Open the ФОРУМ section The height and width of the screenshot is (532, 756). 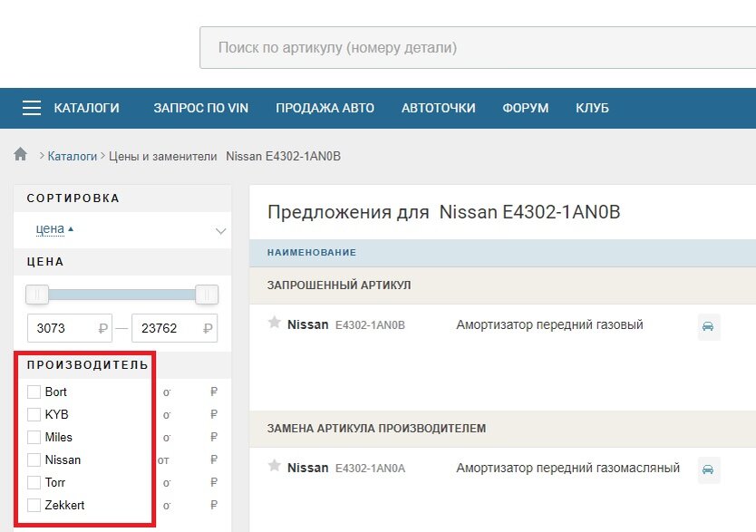point(526,108)
